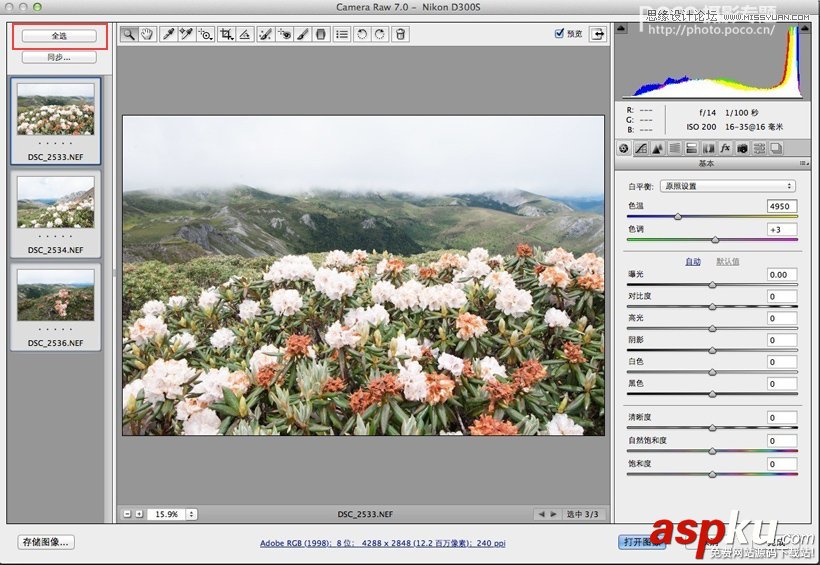Screen dimensions: 820x565
Task: Rotate image 90° counterclockwise
Action: 362,35
